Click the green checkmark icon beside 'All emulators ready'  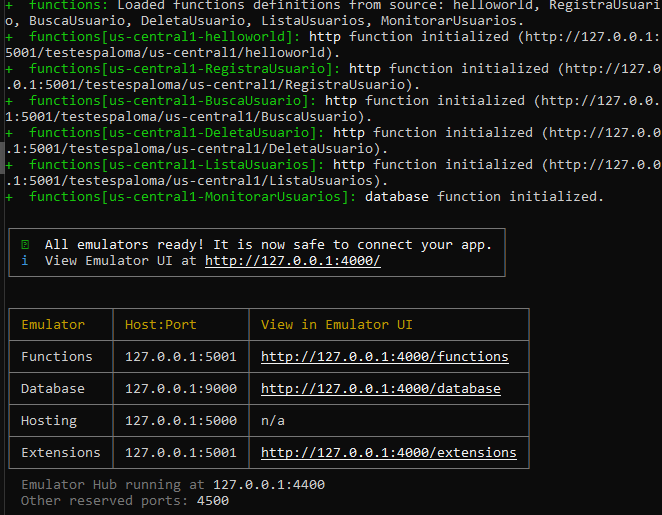pyautogui.click(x=25, y=244)
